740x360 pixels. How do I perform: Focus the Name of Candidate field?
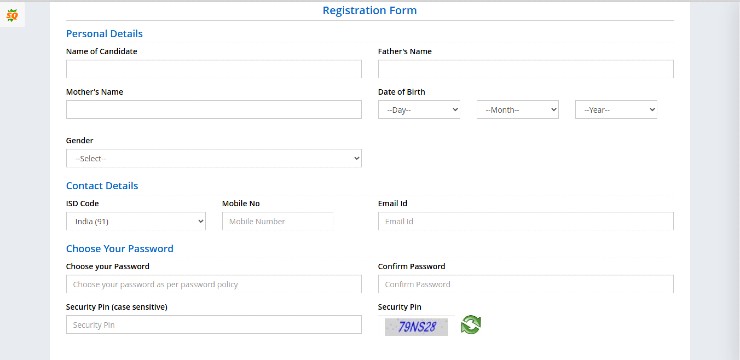(214, 69)
